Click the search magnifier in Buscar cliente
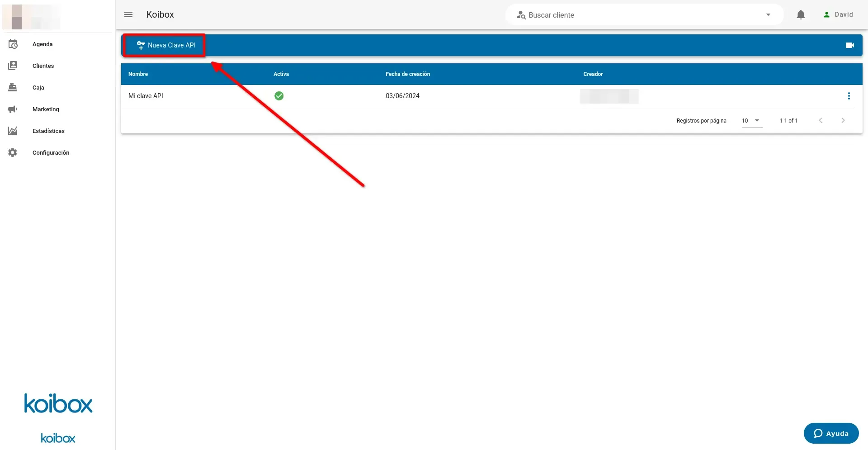This screenshot has width=868, height=450. [x=521, y=14]
